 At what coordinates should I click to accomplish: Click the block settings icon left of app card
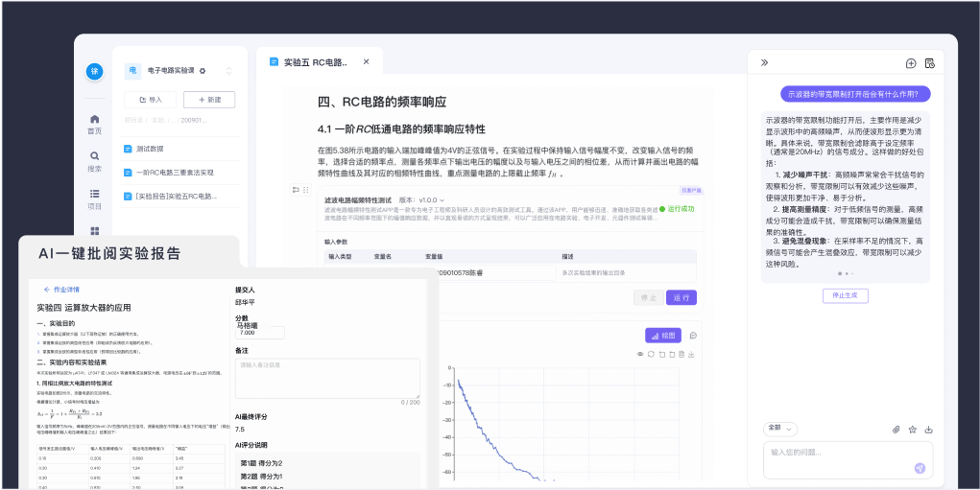pos(295,189)
